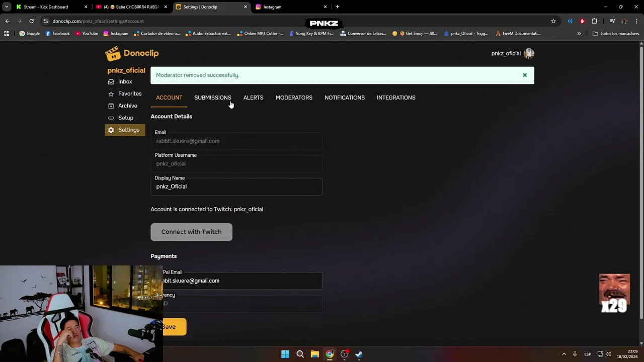Open the Instagram bookmark in bookmarks bar
Screen dimensions: 644x362
pos(116,34)
